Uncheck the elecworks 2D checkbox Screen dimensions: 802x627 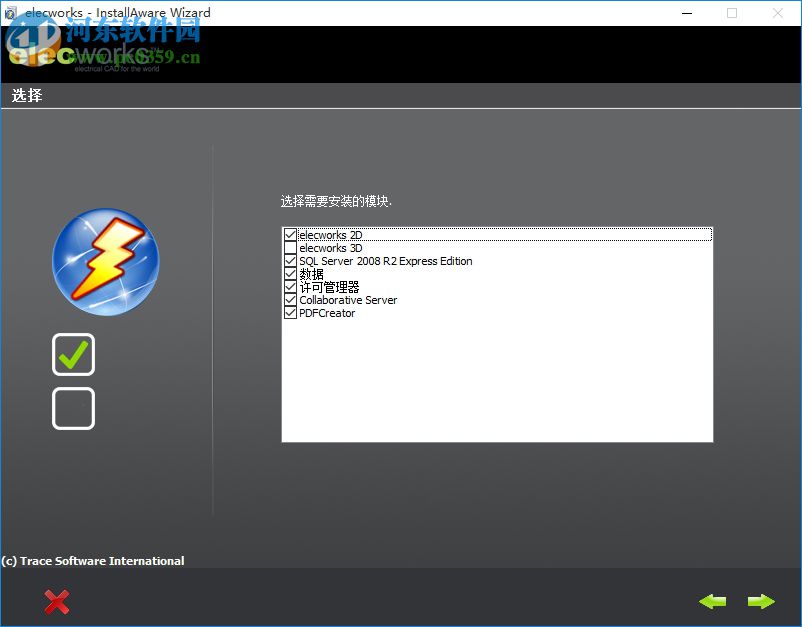point(290,235)
